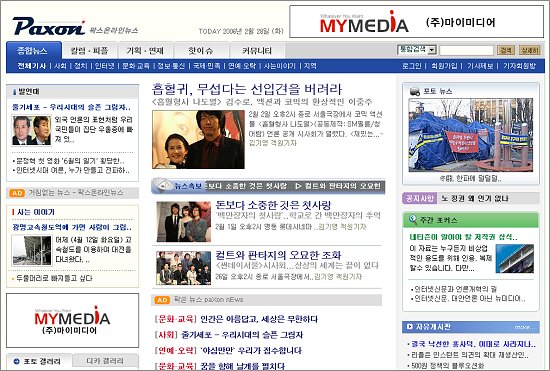Screen dimensions: 550x371
Task: Click the orange AD badge above 사는 이야기
Action: tap(17, 193)
